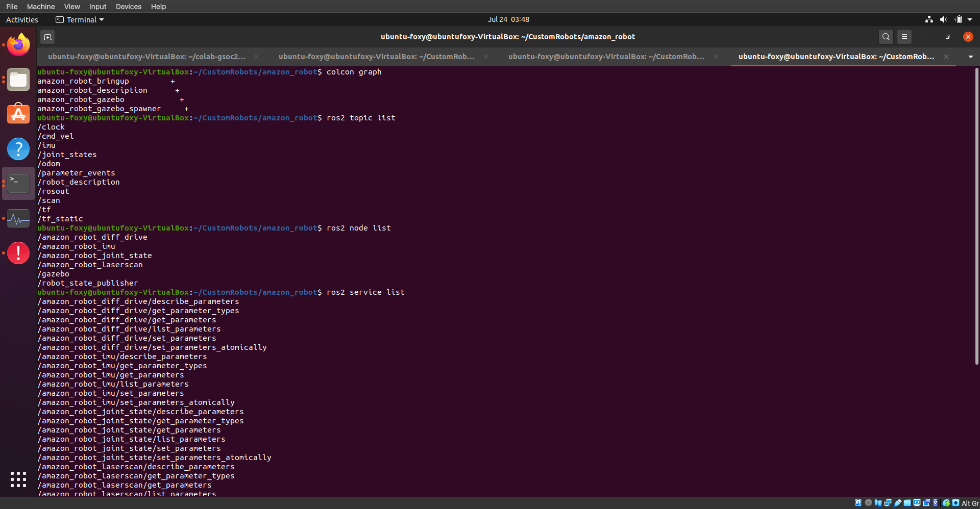Open the terminal hamburger menu
The image size is (980, 509).
point(904,37)
